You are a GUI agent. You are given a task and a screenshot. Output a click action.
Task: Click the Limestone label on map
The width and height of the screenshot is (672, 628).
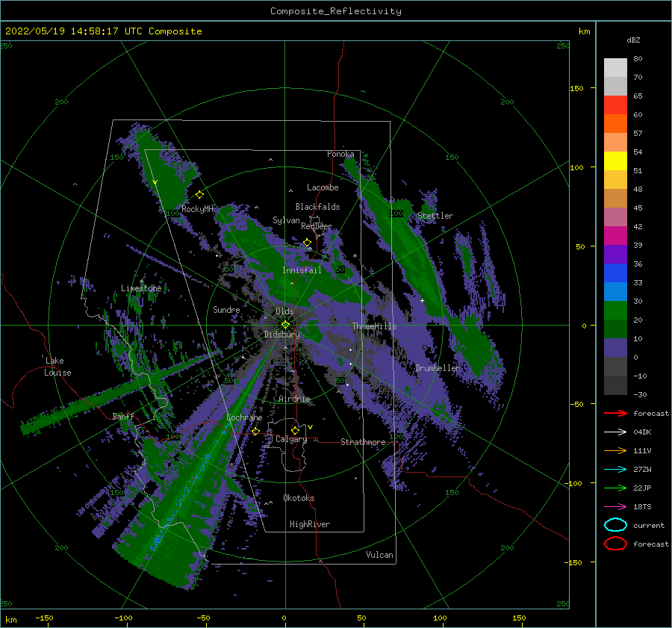tap(141, 288)
